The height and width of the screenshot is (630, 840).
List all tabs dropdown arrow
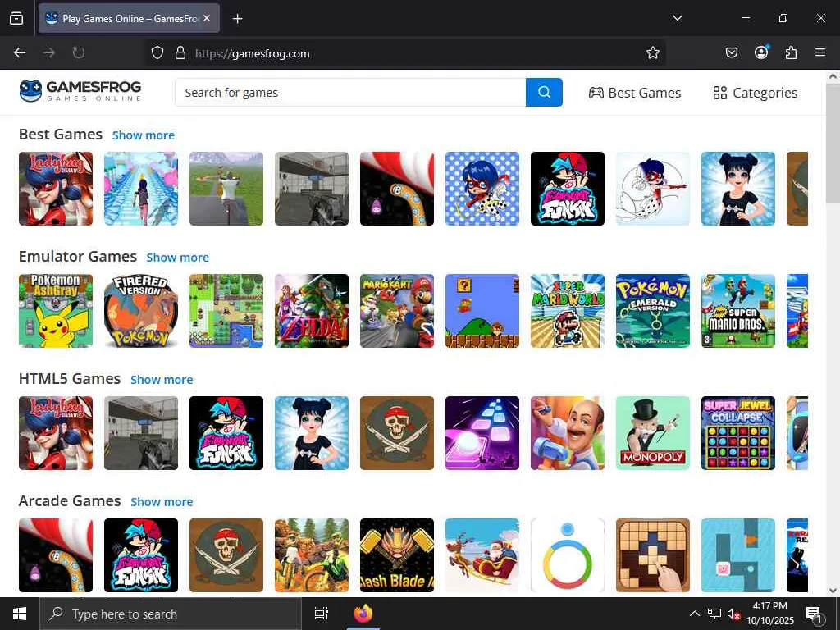click(x=677, y=18)
